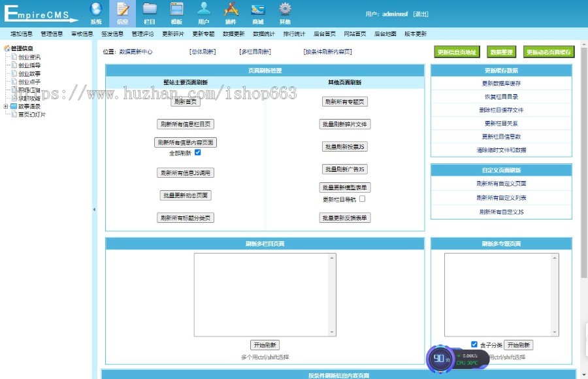Open the 数据统计 submenu item

click(264, 34)
